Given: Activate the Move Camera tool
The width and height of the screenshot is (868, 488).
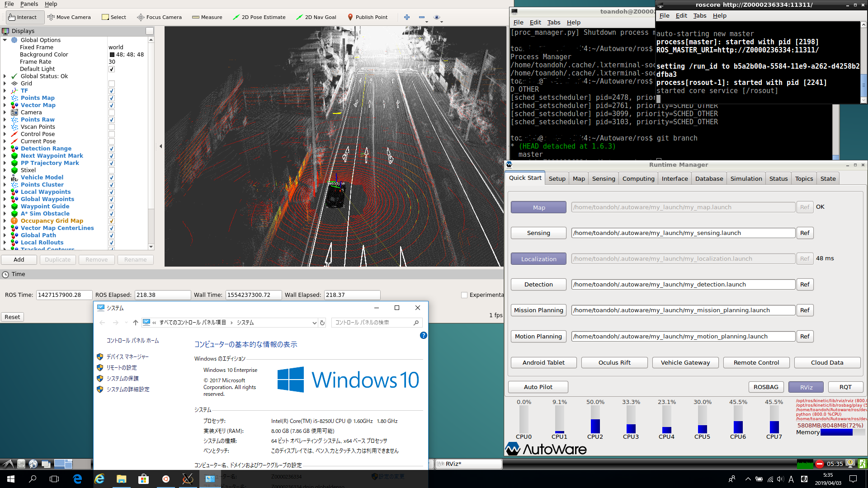Looking at the screenshot, I should click(x=69, y=17).
